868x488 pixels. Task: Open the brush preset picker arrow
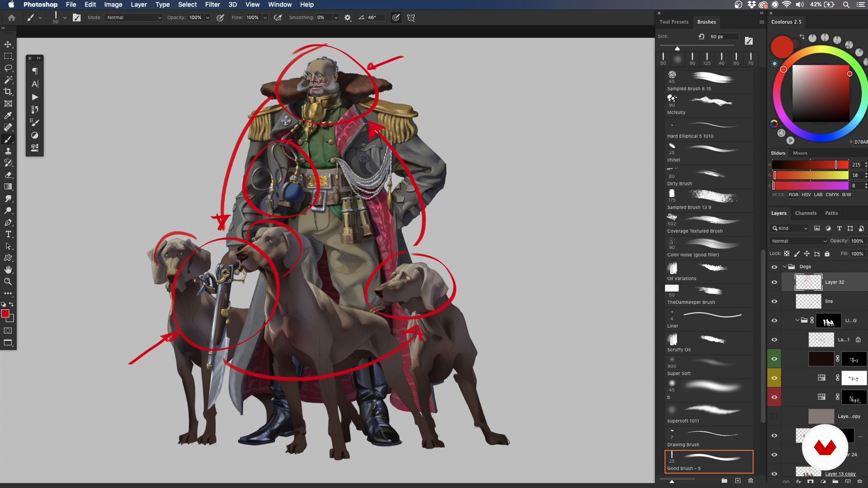(x=65, y=18)
